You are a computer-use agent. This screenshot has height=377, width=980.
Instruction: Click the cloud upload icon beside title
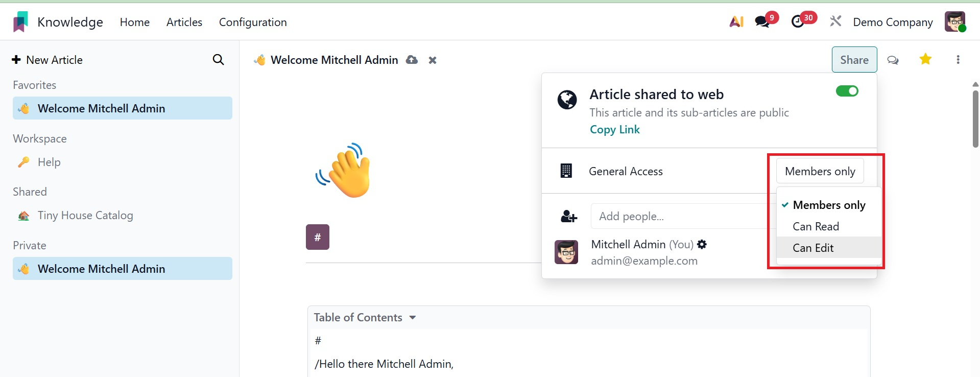click(412, 60)
